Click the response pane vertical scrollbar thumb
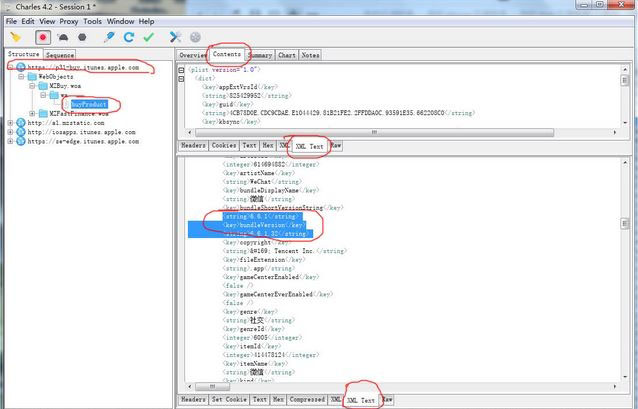The height and width of the screenshot is (409, 638). pyautogui.click(x=625, y=224)
